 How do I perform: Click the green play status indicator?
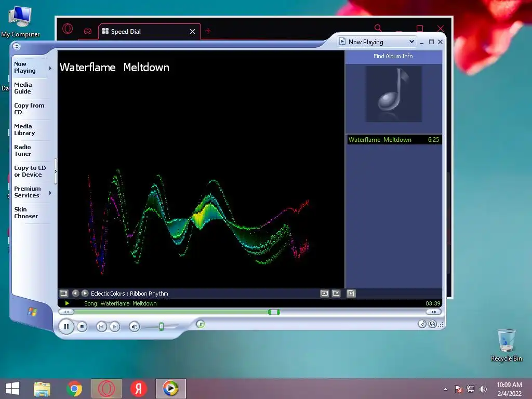pos(67,303)
